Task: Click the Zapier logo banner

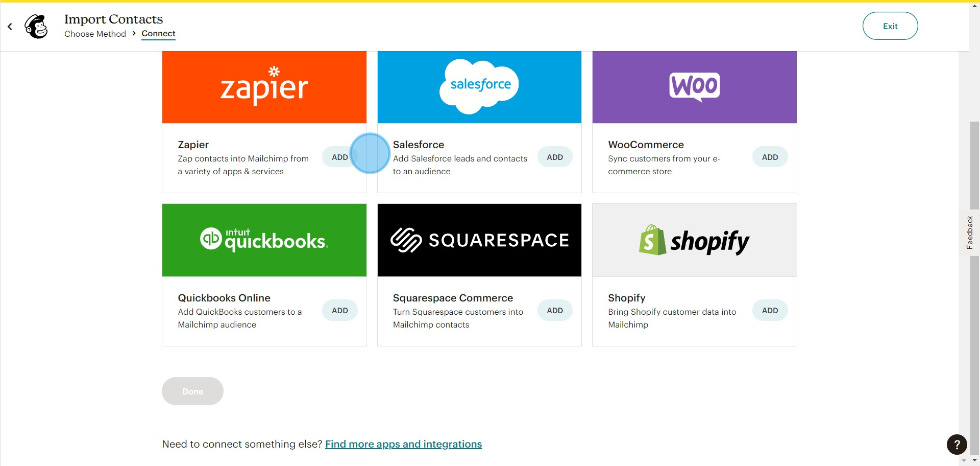Action: [x=264, y=87]
